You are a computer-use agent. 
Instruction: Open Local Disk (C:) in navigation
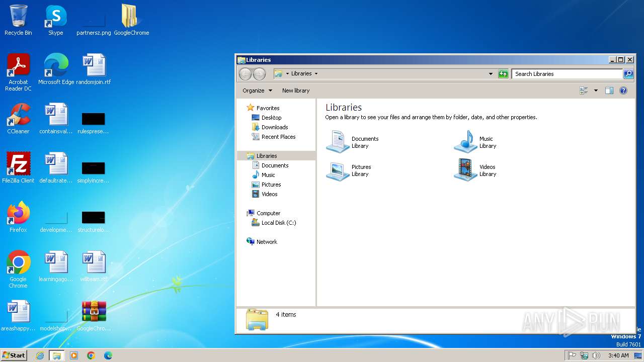click(279, 223)
